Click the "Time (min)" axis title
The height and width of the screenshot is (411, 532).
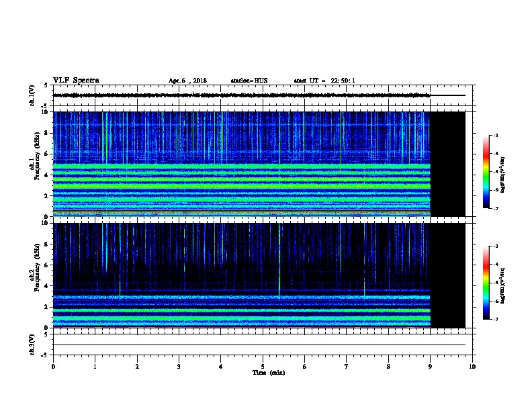269,373
